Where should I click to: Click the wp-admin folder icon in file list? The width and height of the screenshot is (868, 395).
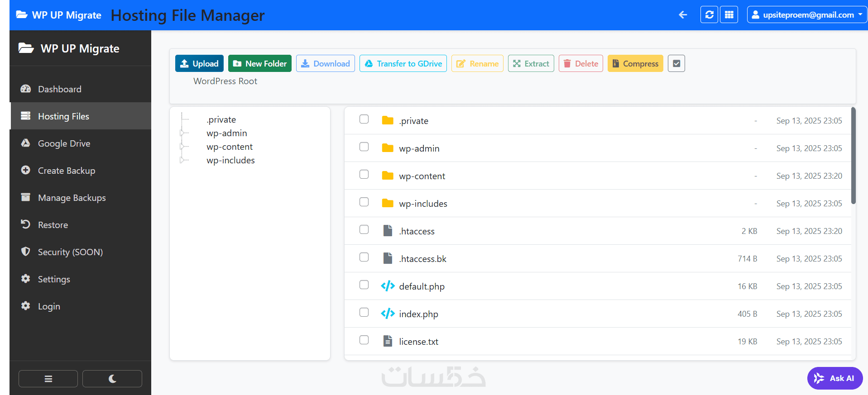click(388, 148)
